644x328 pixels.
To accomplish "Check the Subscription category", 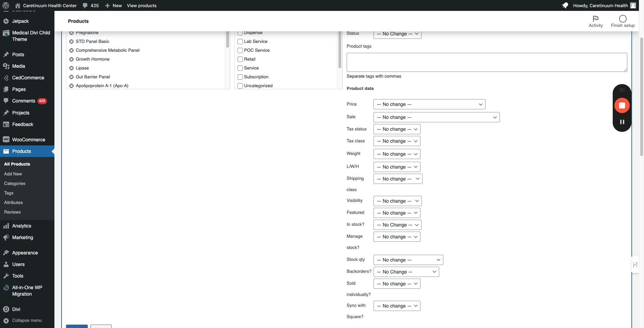I will [x=240, y=77].
